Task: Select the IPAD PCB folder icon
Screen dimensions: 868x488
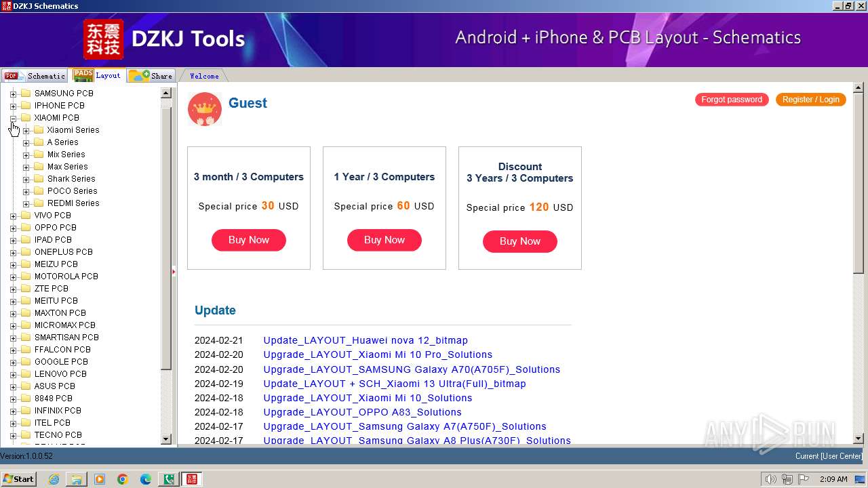Action: 26,240
